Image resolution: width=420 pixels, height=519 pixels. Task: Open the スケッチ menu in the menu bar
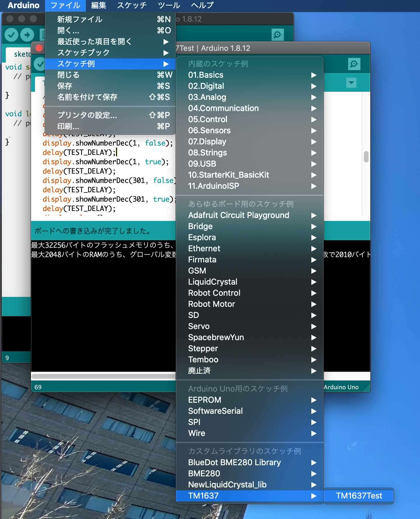[x=132, y=5]
